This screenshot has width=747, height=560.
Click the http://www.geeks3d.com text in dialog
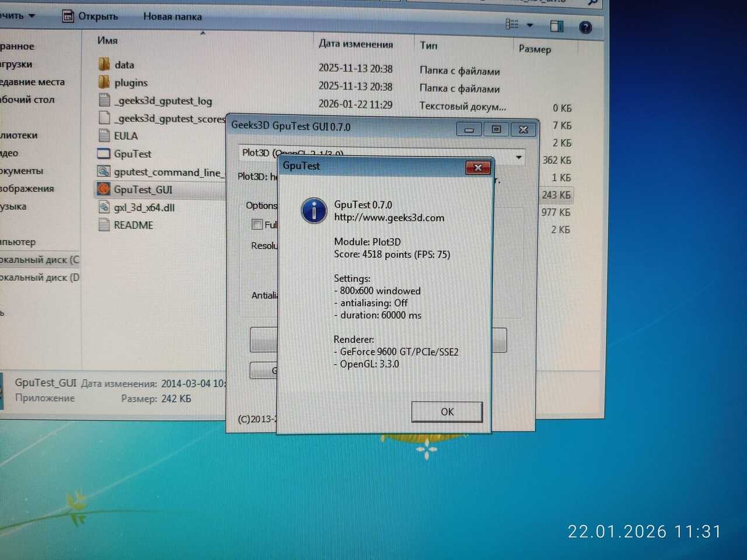(389, 218)
